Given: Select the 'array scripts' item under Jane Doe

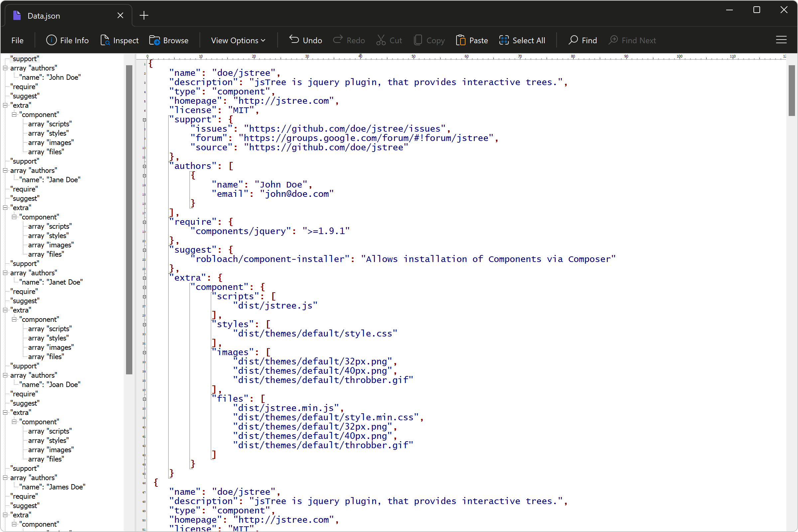Looking at the screenshot, I should [50, 226].
